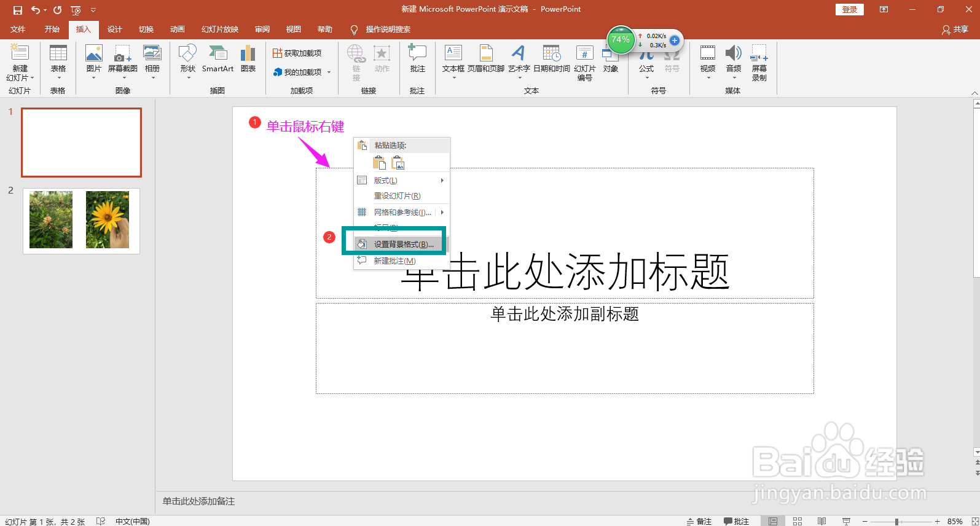
Task: Open ribbon display options icon
Action: coord(884,9)
